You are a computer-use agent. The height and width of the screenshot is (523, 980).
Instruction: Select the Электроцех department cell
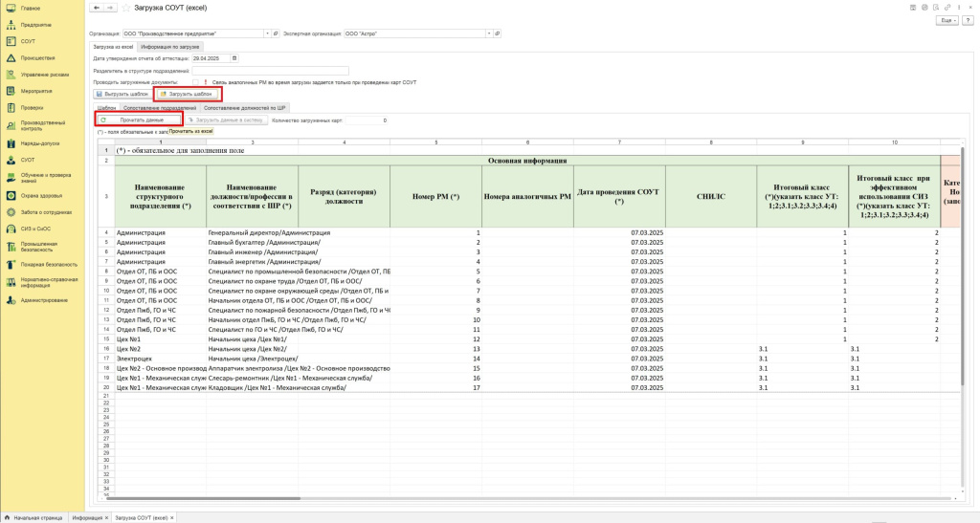[x=161, y=359]
